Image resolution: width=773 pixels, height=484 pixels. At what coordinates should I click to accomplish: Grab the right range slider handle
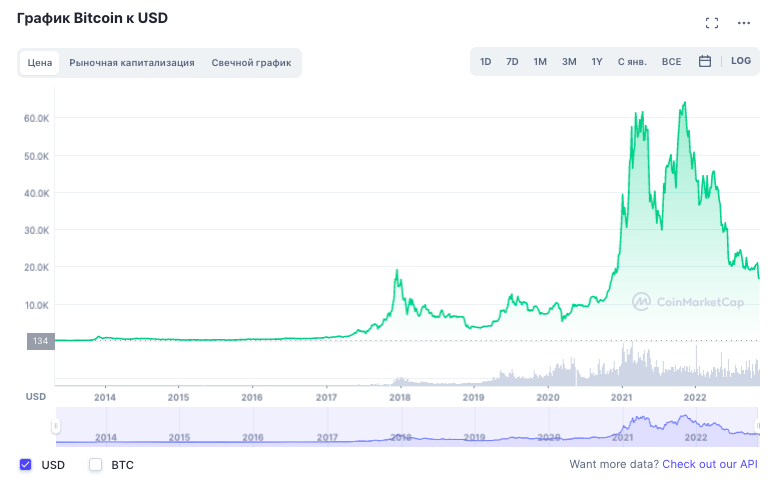(758, 426)
